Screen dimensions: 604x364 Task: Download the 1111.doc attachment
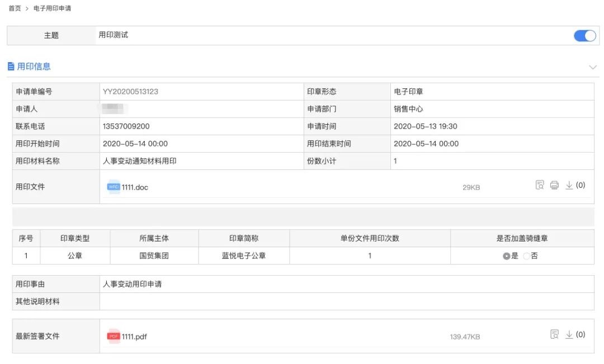[x=570, y=185]
